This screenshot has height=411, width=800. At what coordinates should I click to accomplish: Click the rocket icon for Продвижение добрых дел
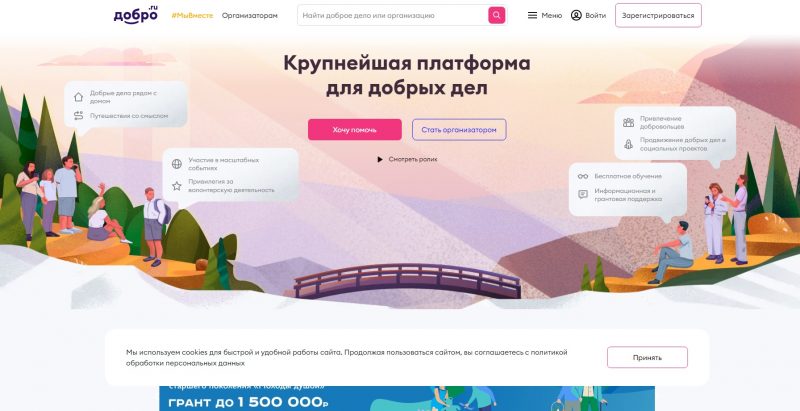[x=628, y=144]
